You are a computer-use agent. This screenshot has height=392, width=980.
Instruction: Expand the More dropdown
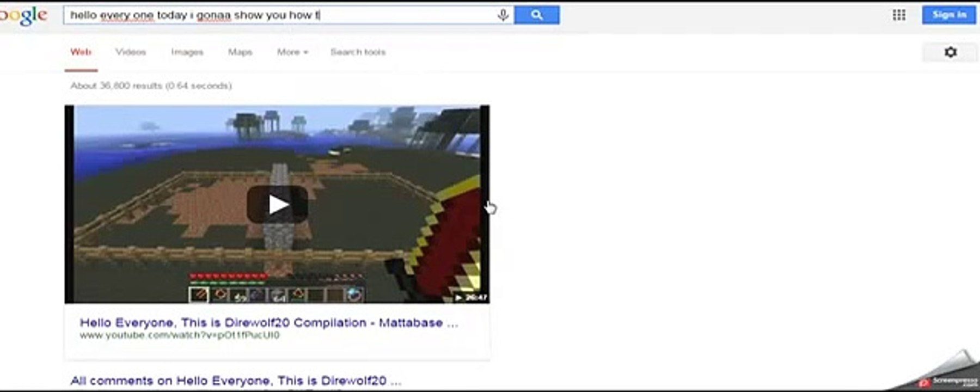pyautogui.click(x=292, y=52)
